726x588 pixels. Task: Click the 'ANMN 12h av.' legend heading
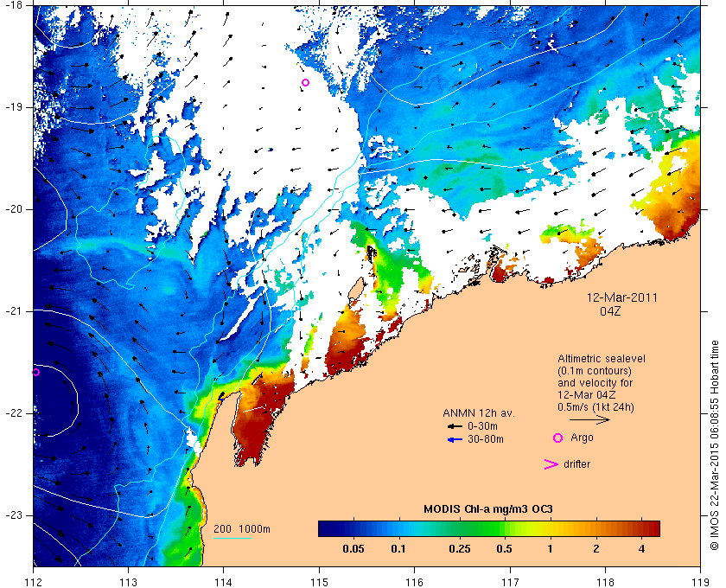point(479,413)
